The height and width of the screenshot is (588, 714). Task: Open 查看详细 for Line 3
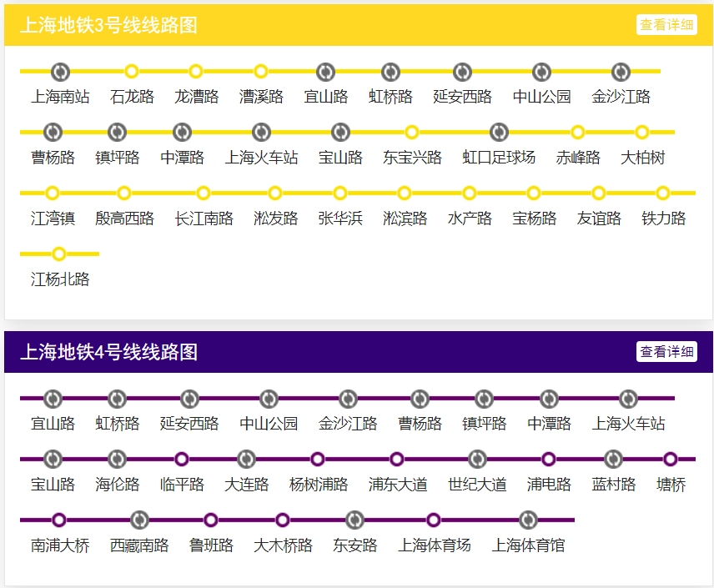coord(666,25)
